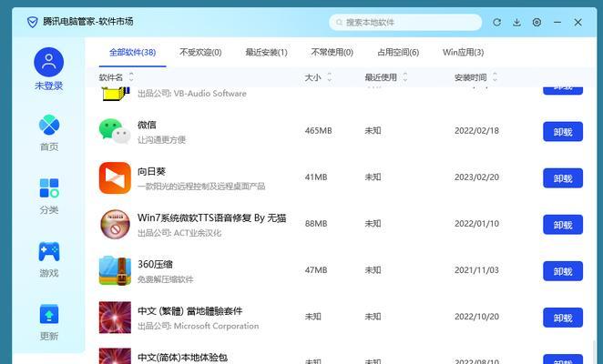This screenshot has height=364, width=603.
Task: Click the 2023/02/20 install date
Action: click(477, 177)
